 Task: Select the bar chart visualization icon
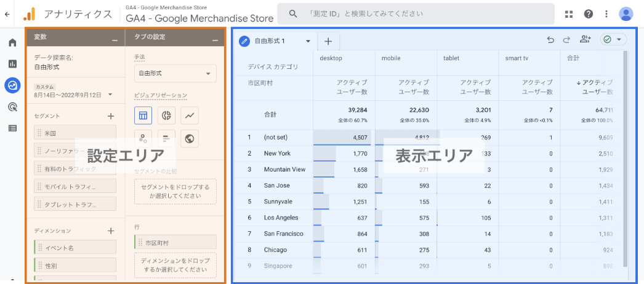point(166,139)
